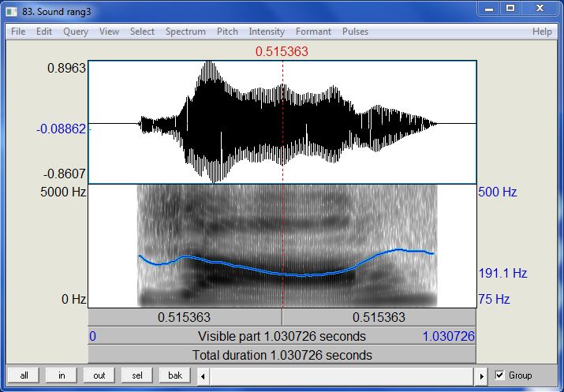Toggle the Group checkbox
564x392 pixels.
tap(499, 375)
